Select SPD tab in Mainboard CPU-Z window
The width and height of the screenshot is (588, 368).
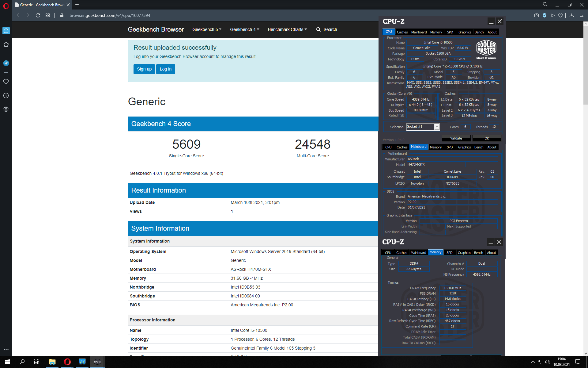coord(450,147)
